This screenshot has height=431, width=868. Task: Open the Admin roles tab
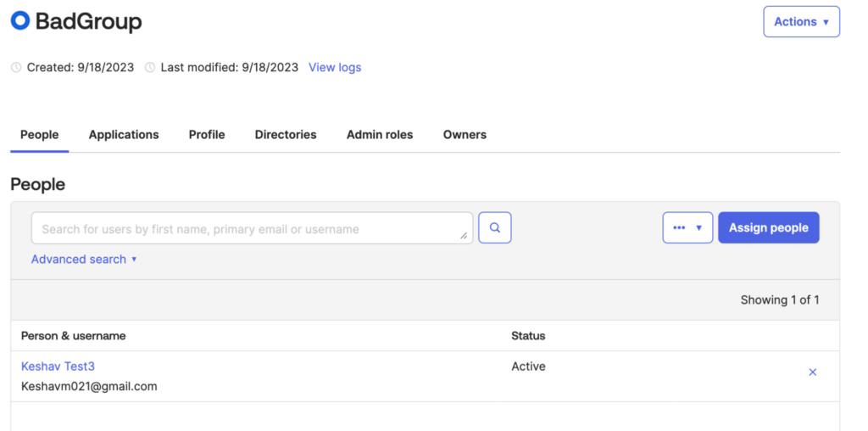(x=380, y=135)
